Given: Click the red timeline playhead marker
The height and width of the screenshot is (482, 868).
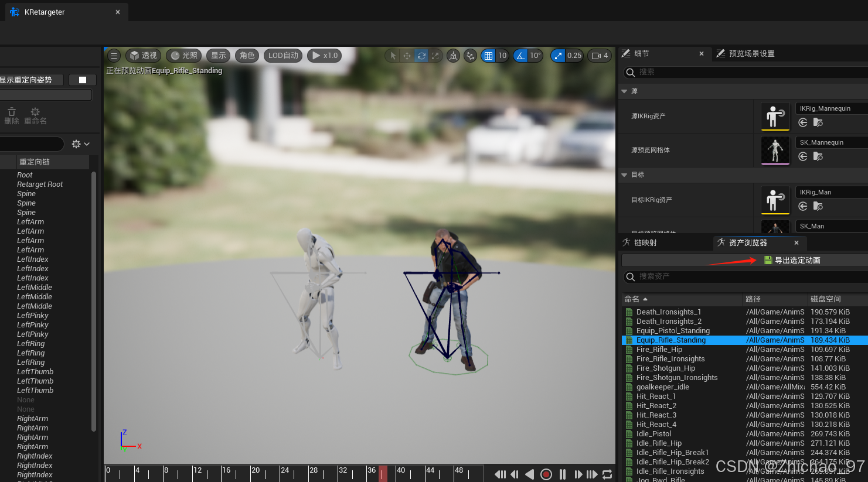Looking at the screenshot, I should (383, 473).
